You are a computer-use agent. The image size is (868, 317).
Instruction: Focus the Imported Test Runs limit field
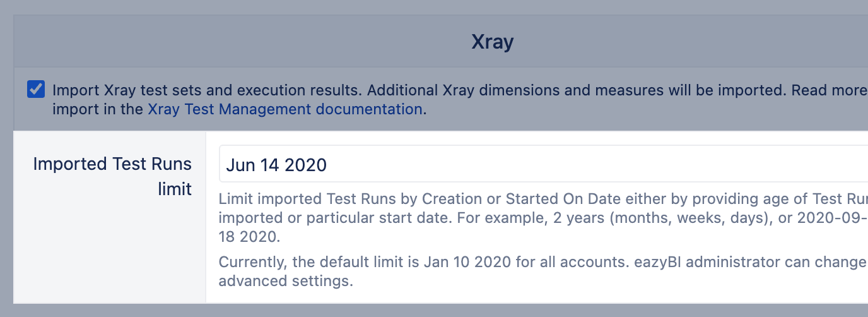click(543, 165)
